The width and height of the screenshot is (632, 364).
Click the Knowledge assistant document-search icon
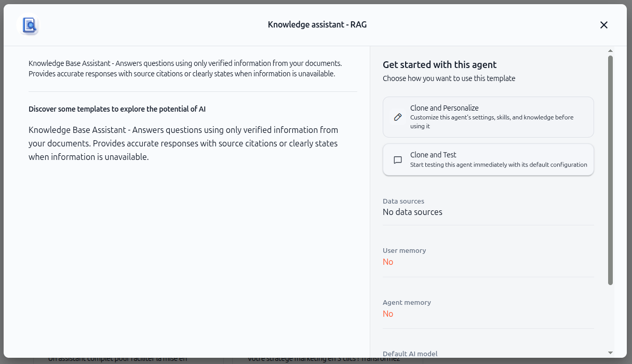point(30,25)
